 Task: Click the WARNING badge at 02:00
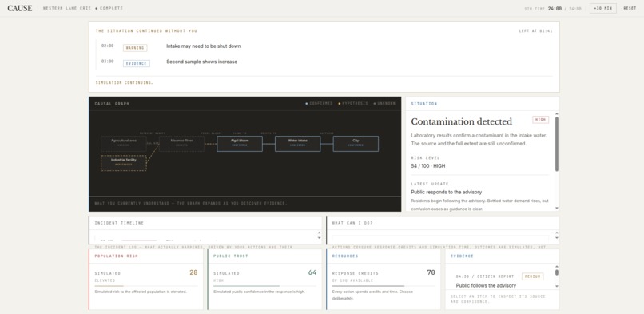(x=135, y=48)
